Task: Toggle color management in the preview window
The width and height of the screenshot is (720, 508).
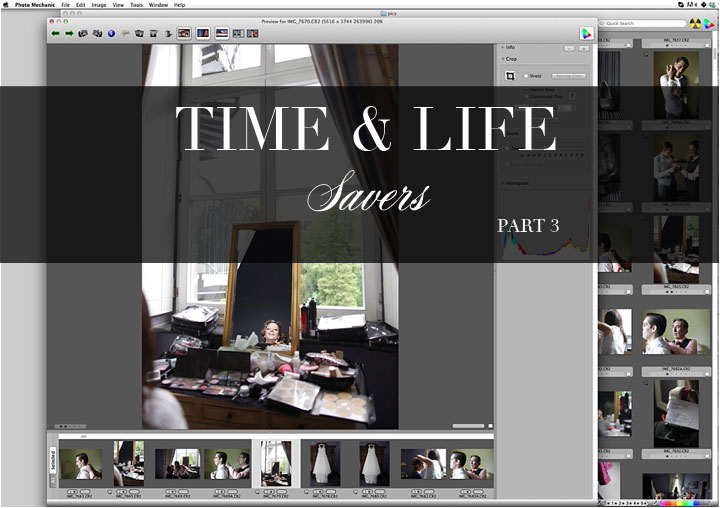Action: point(586,34)
